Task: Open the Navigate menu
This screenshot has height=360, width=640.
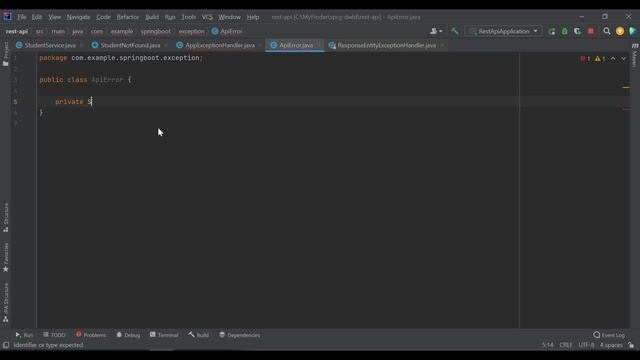Action: (x=78, y=17)
